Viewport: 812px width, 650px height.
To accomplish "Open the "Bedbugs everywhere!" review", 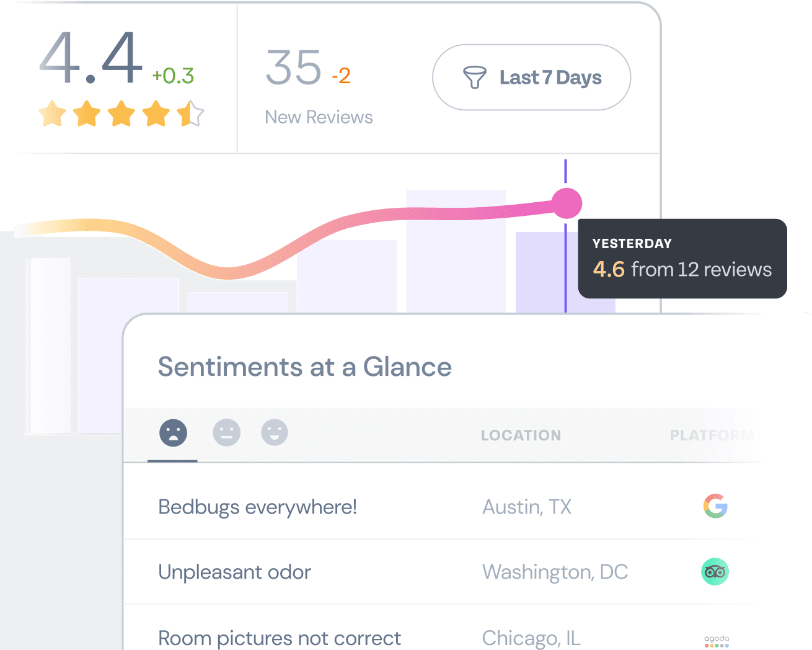I will (x=257, y=507).
